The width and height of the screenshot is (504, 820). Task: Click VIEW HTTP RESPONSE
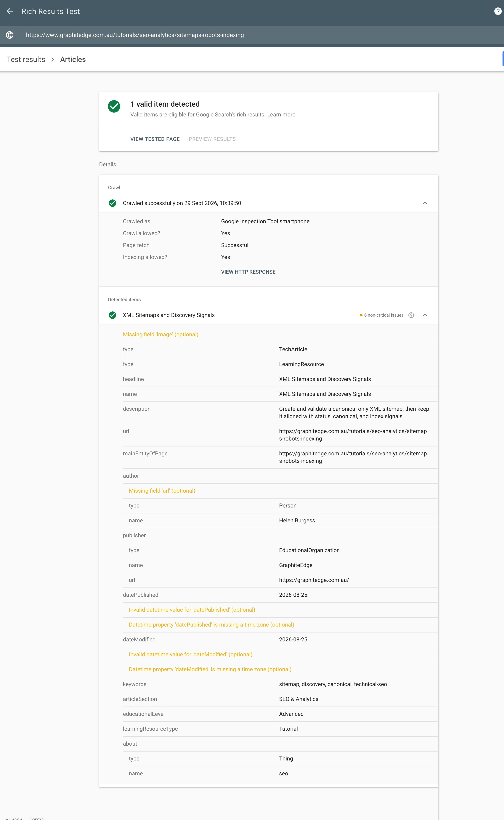tap(248, 272)
